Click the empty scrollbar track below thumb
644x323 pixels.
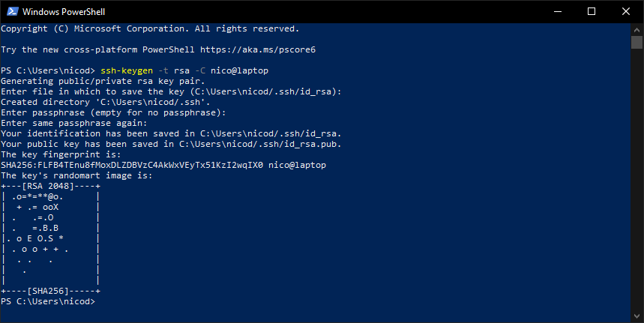tap(637, 181)
